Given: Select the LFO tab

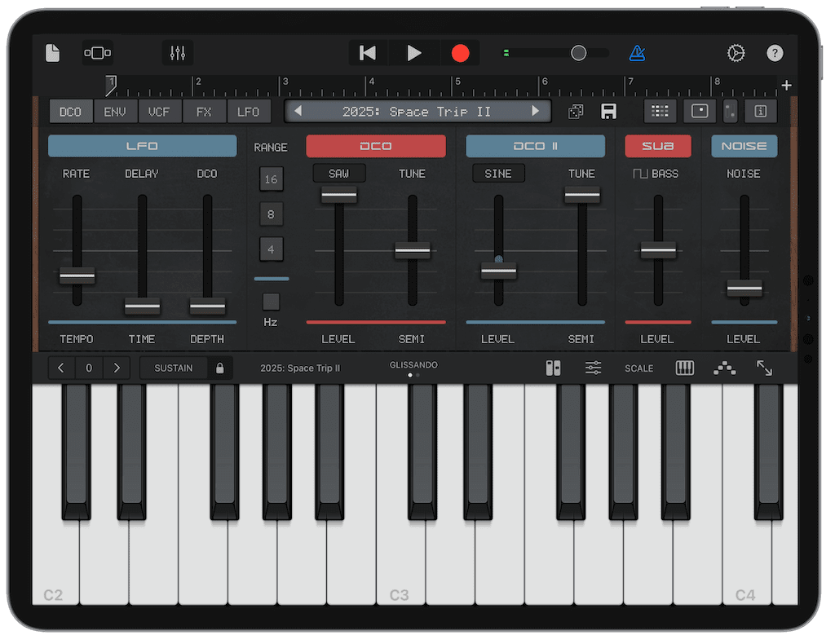Looking at the screenshot, I should point(249,112).
